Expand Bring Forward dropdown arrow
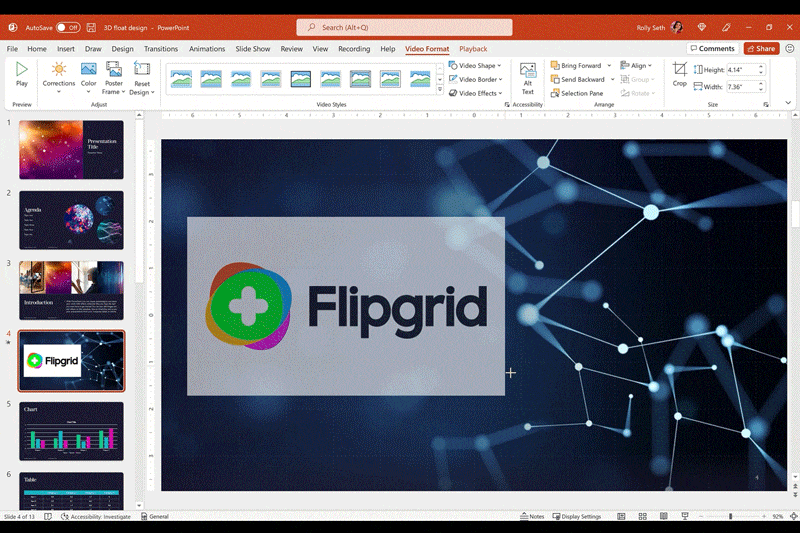The height and width of the screenshot is (533, 800). [x=609, y=65]
